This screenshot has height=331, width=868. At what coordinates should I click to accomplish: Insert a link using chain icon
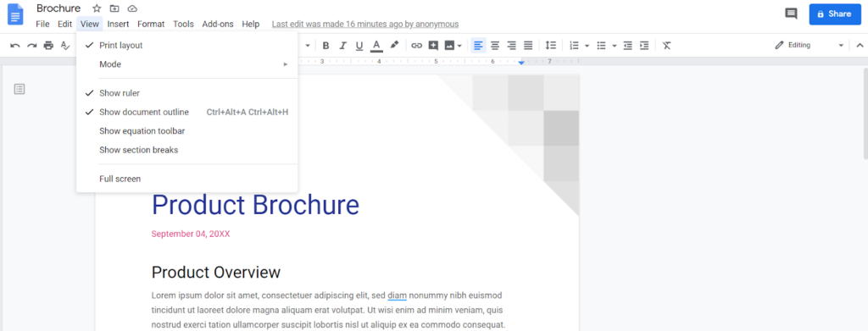tap(416, 46)
